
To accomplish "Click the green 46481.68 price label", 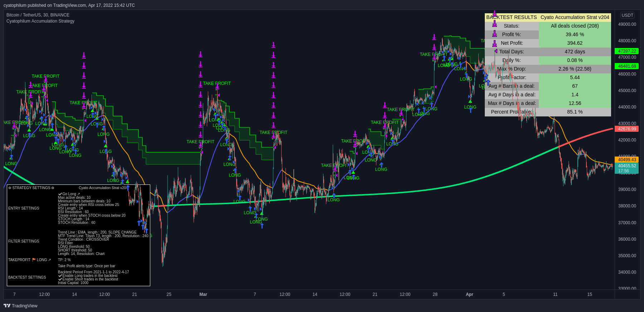I will click(x=627, y=66).
